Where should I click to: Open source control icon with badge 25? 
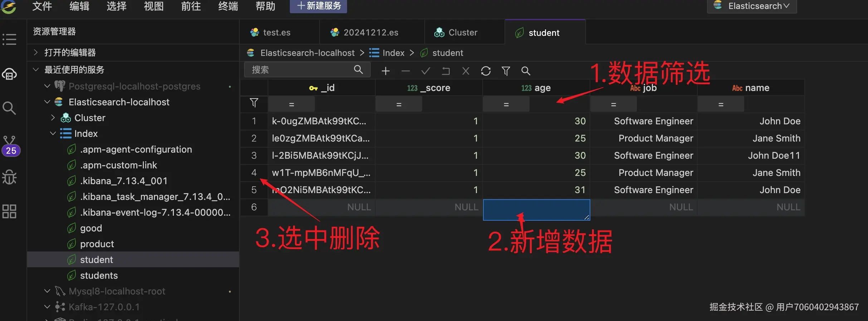[10, 146]
